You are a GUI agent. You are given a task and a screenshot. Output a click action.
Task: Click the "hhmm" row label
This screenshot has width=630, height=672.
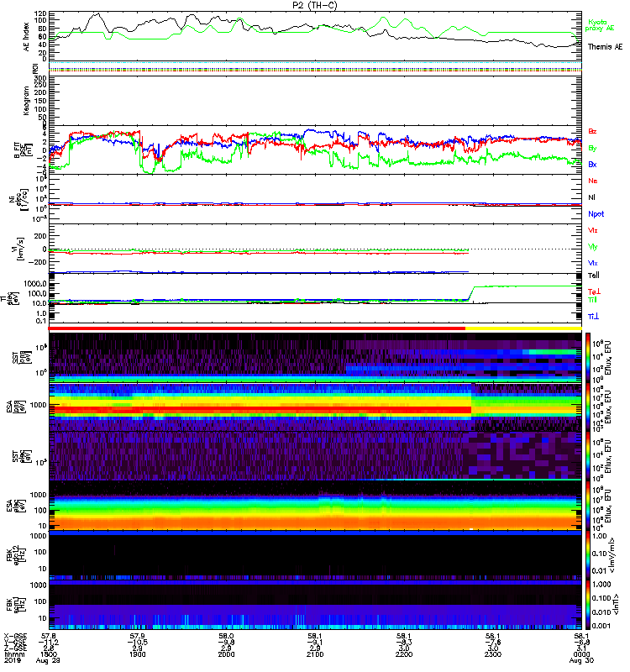[13, 654]
